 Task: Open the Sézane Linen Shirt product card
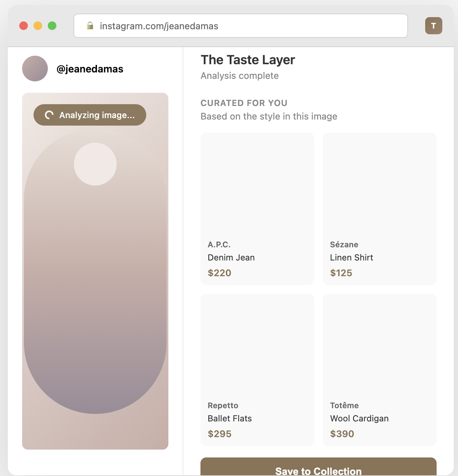[x=380, y=209]
